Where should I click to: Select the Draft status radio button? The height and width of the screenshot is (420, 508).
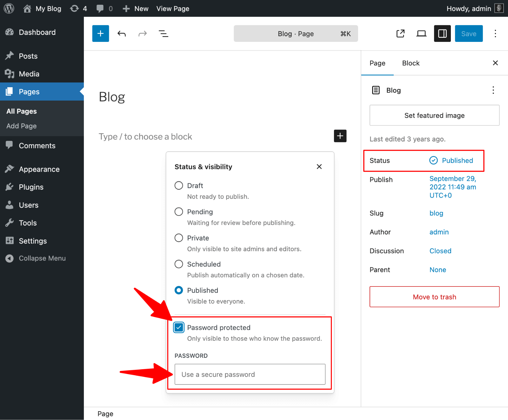179,185
